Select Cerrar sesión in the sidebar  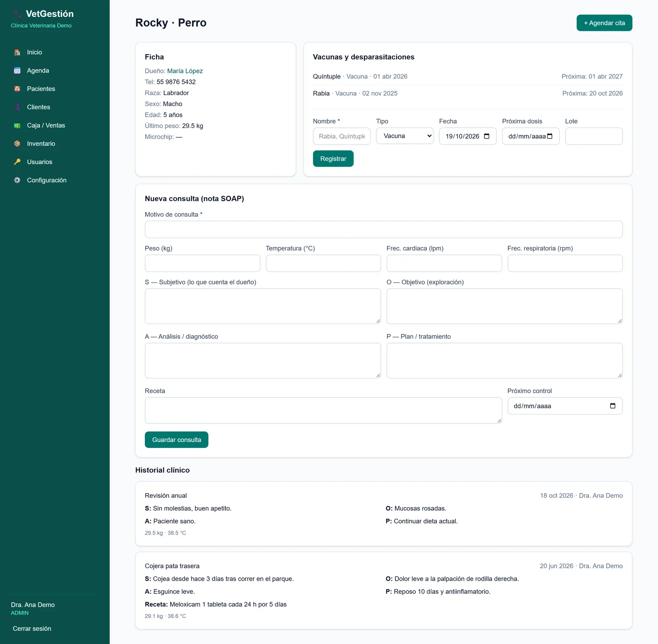tap(32, 628)
